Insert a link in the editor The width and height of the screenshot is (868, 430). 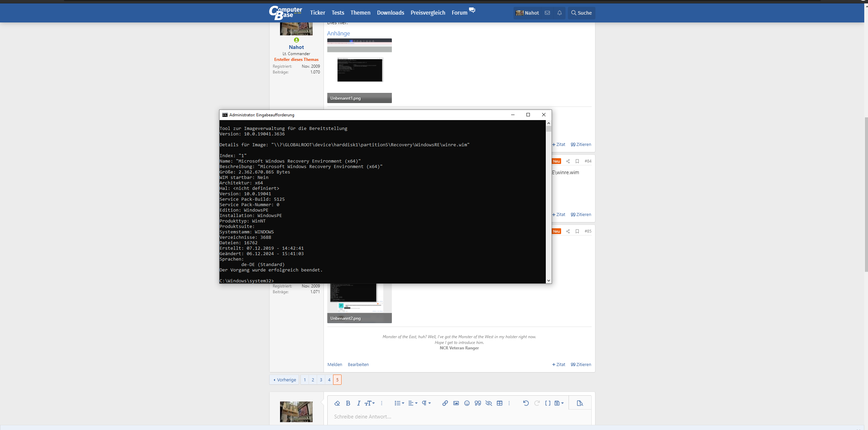coord(445,403)
